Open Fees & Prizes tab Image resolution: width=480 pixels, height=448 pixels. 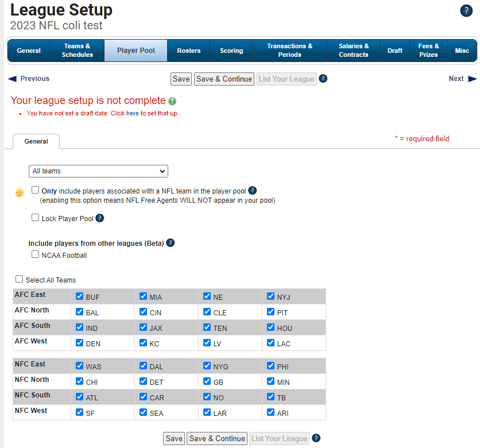click(x=428, y=51)
